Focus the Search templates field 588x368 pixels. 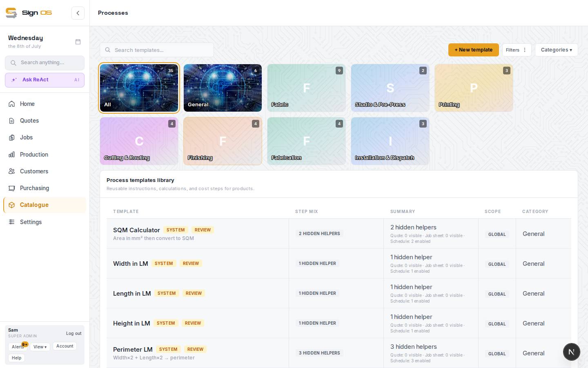click(157, 50)
